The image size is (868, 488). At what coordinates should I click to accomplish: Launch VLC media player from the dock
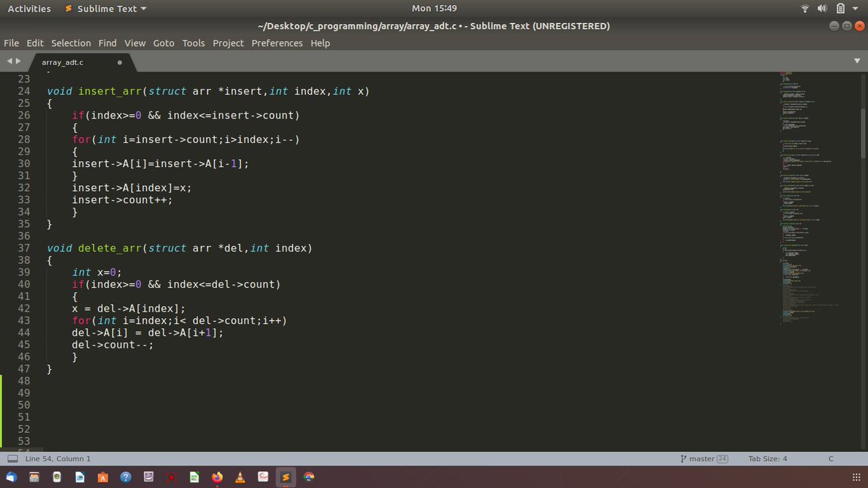pyautogui.click(x=240, y=477)
